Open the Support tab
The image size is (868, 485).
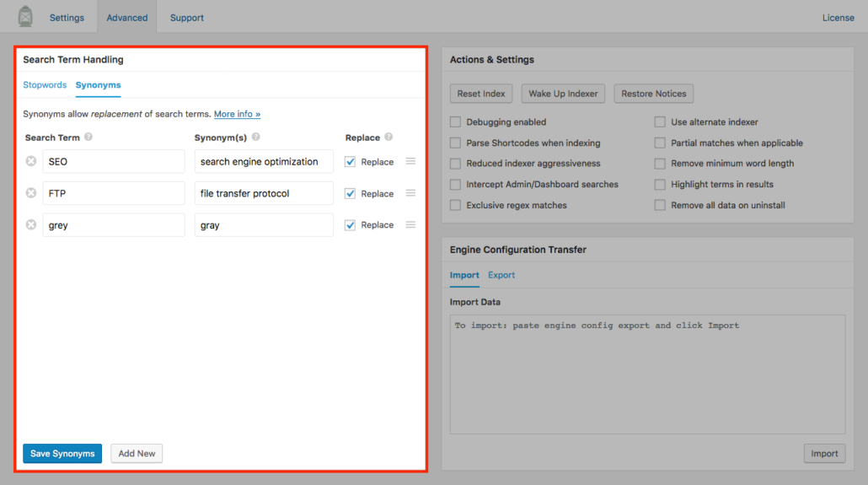pyautogui.click(x=187, y=18)
